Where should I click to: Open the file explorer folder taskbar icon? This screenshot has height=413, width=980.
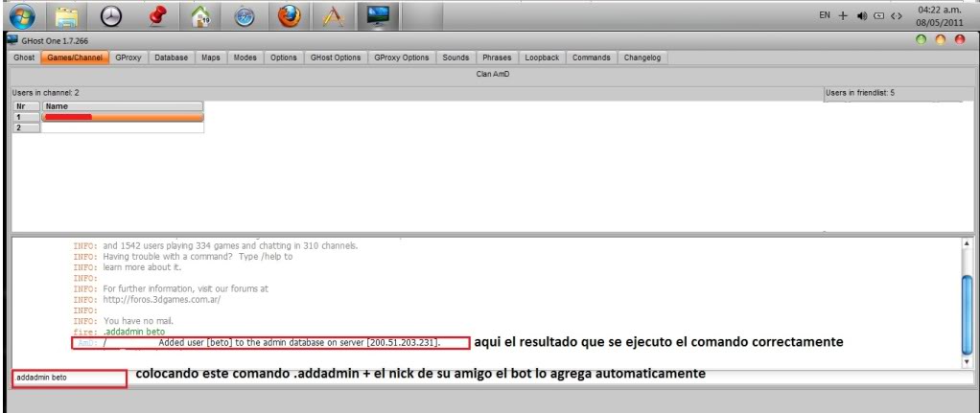point(65,17)
